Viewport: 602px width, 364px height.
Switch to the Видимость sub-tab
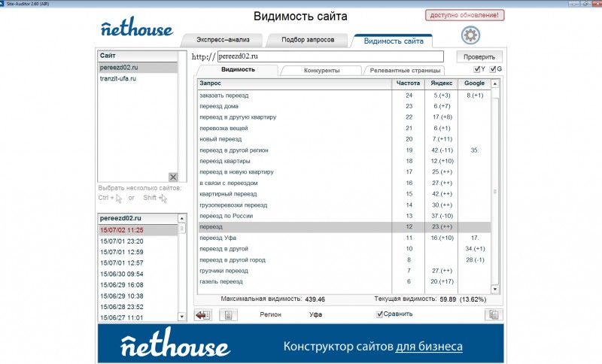pyautogui.click(x=238, y=70)
